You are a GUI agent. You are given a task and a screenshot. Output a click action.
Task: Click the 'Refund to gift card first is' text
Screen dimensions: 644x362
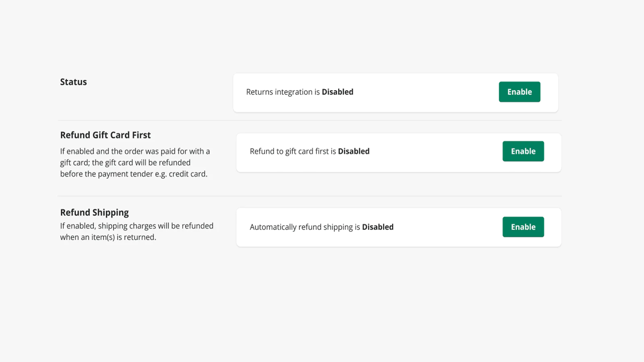(x=293, y=152)
